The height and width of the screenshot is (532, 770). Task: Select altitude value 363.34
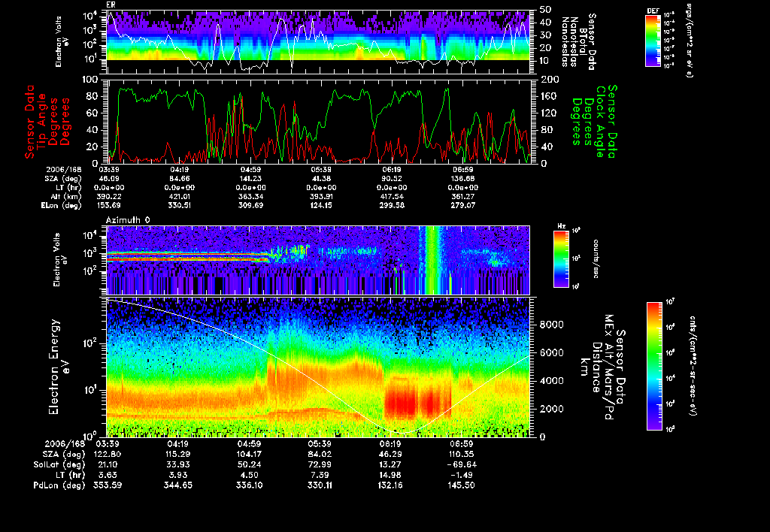coord(250,196)
